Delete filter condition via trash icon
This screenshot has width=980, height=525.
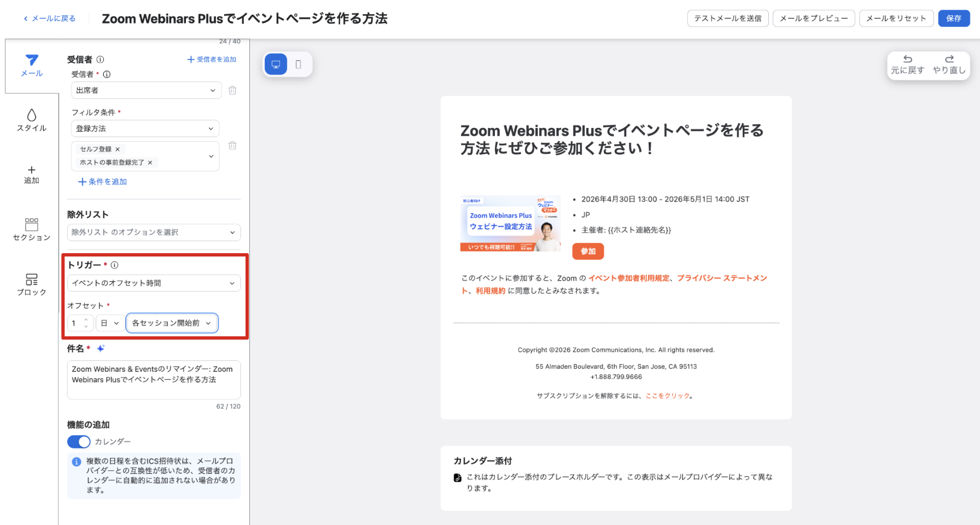[232, 145]
